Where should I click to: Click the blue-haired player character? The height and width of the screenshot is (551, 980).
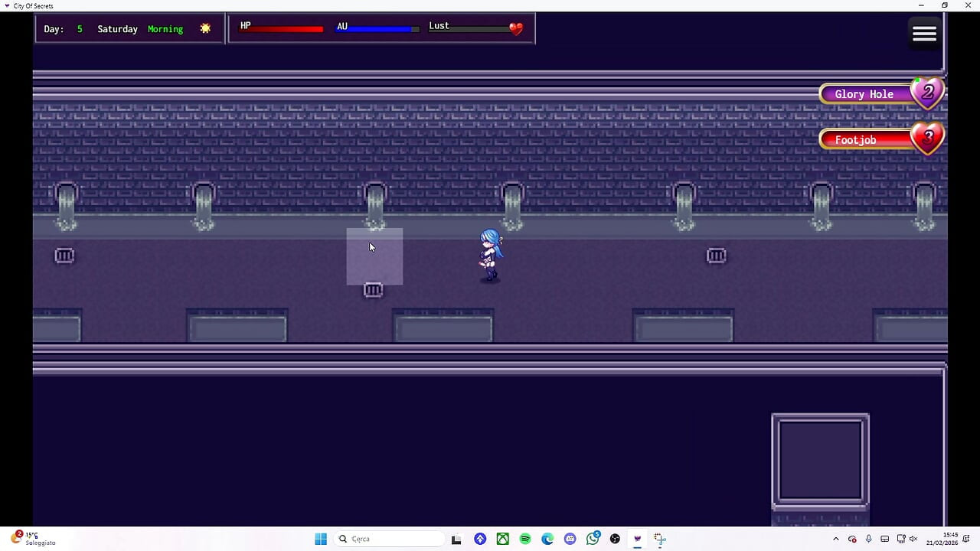[x=490, y=256]
